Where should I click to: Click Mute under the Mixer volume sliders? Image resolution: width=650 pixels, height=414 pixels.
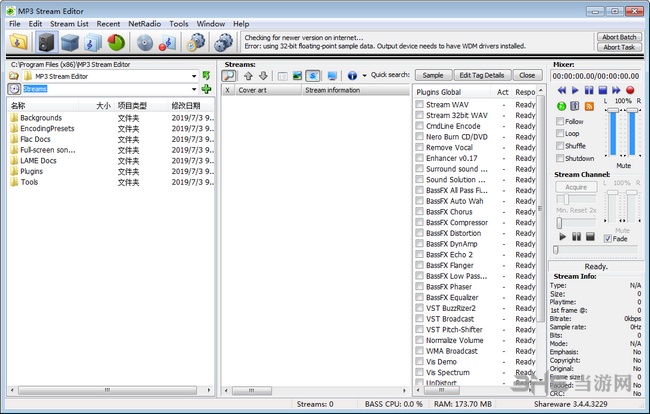click(x=623, y=165)
